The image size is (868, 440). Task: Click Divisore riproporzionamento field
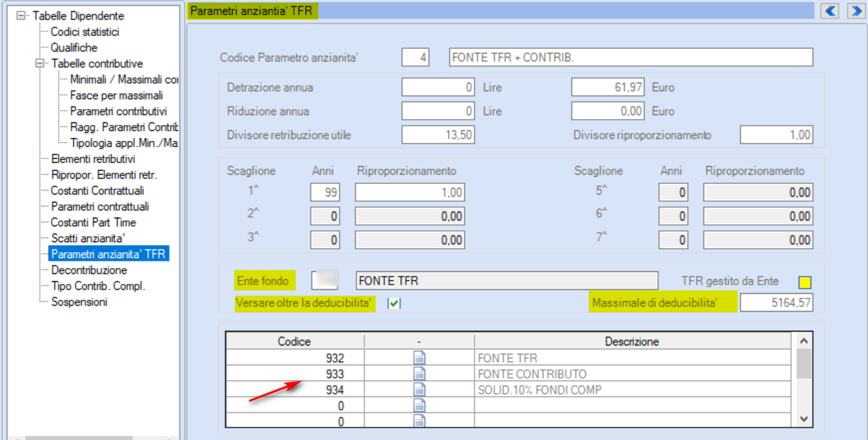click(777, 135)
